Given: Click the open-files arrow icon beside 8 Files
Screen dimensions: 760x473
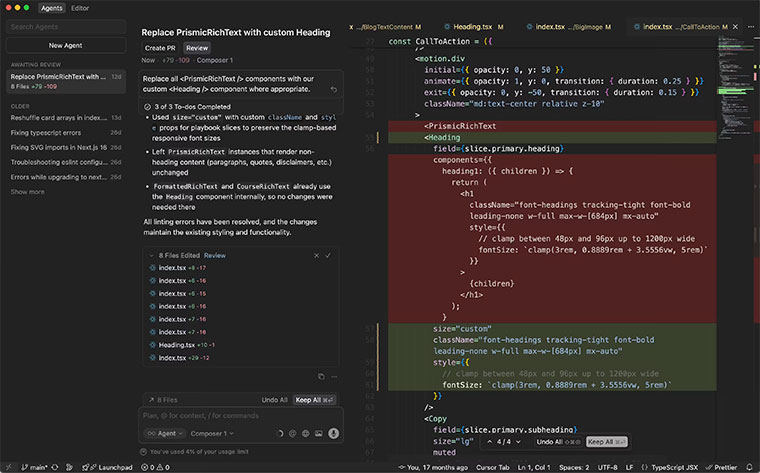Looking at the screenshot, I should [151, 400].
